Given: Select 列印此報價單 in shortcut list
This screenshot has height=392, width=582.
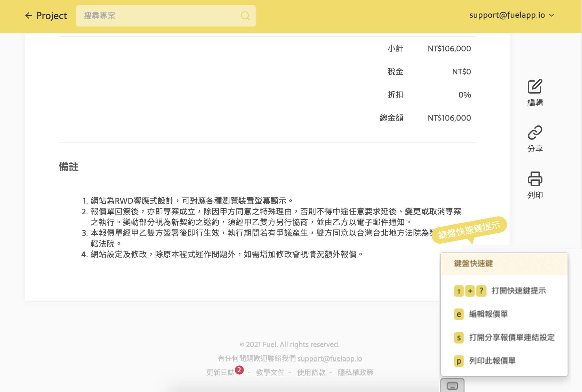Looking at the screenshot, I should (x=492, y=361).
